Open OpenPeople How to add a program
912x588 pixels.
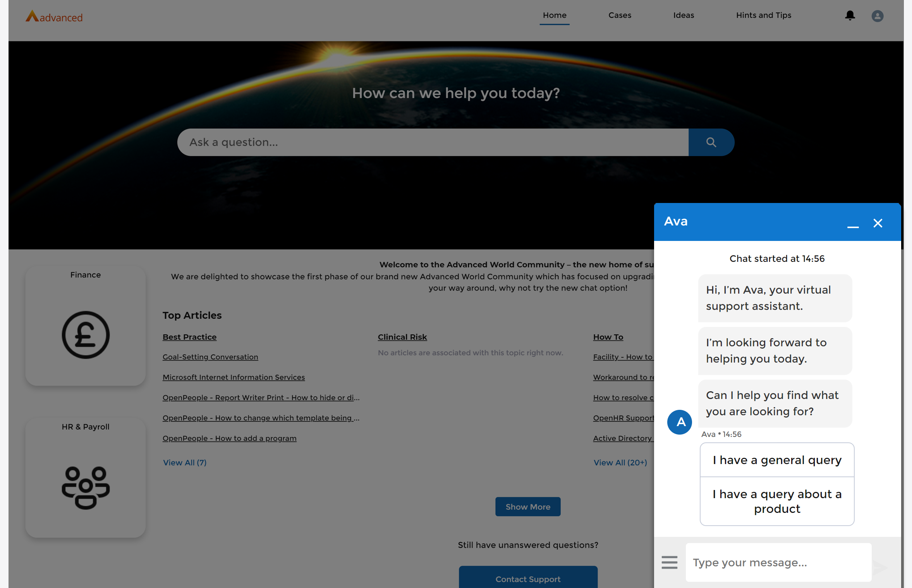[230, 438]
